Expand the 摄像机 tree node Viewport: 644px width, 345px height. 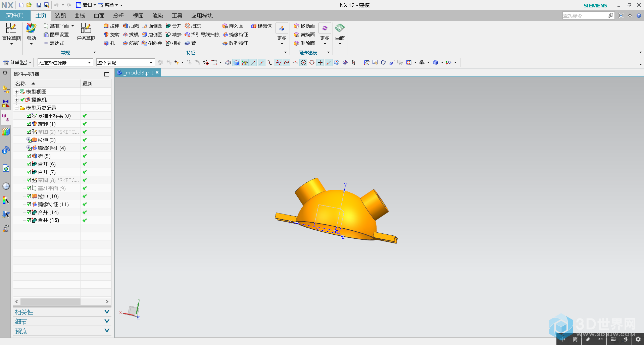pyautogui.click(x=16, y=100)
